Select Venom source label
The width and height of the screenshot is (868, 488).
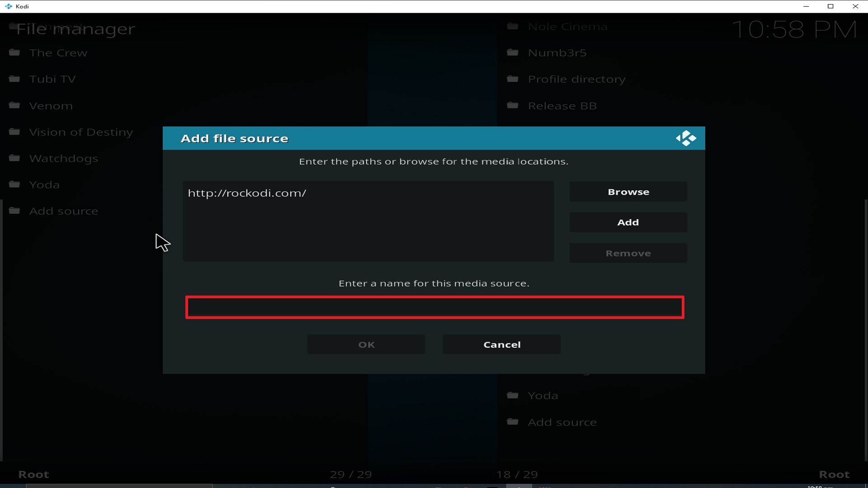(51, 106)
